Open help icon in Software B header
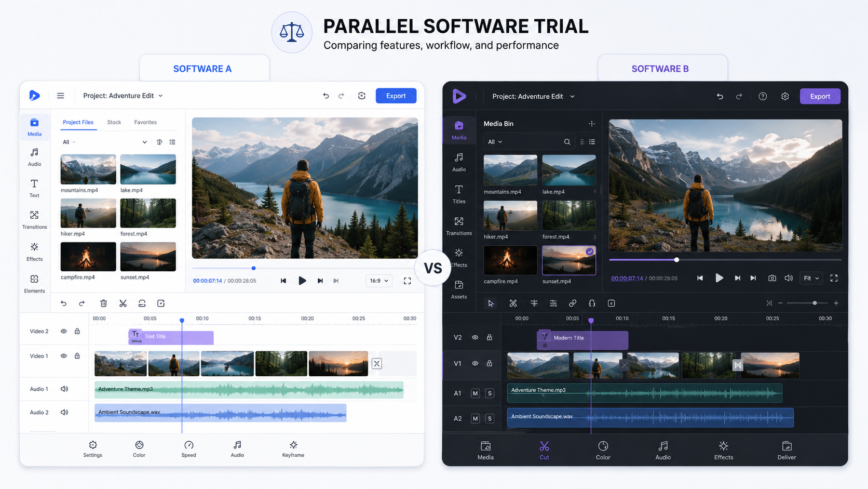Viewport: 868px width, 489px height. 763,96
